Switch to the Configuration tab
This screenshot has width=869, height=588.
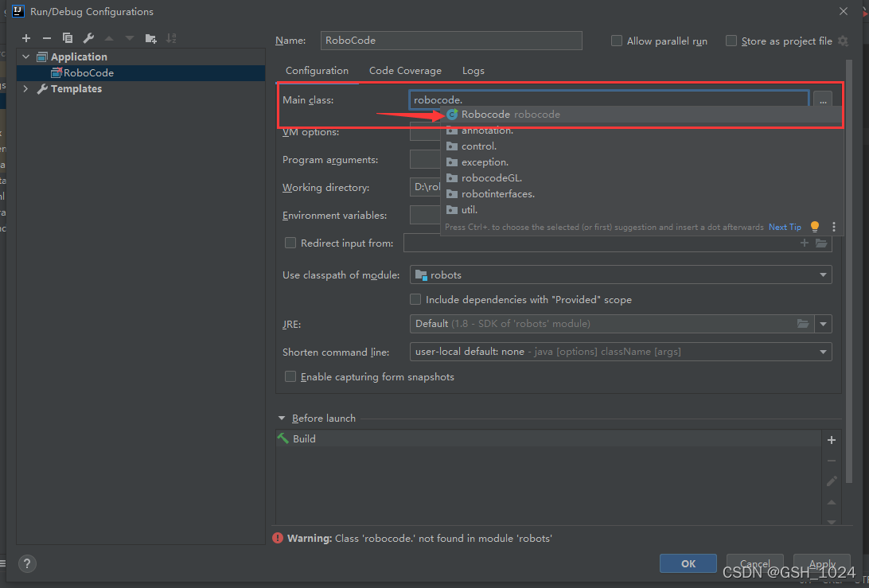pos(317,70)
